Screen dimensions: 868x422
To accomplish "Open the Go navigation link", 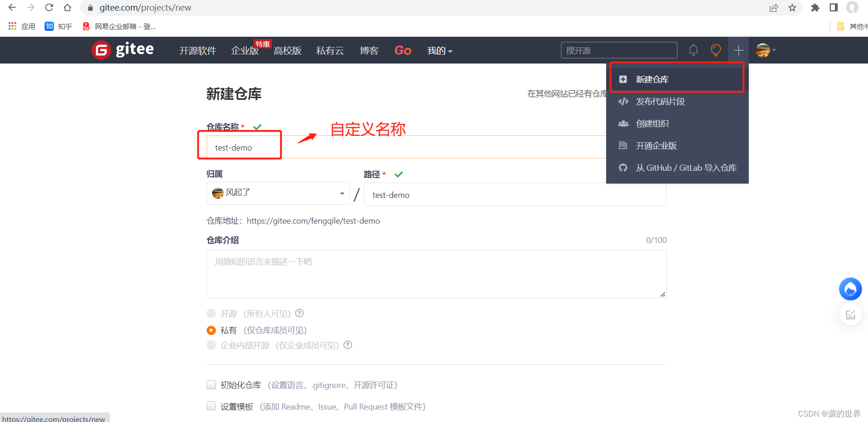I will 403,51.
